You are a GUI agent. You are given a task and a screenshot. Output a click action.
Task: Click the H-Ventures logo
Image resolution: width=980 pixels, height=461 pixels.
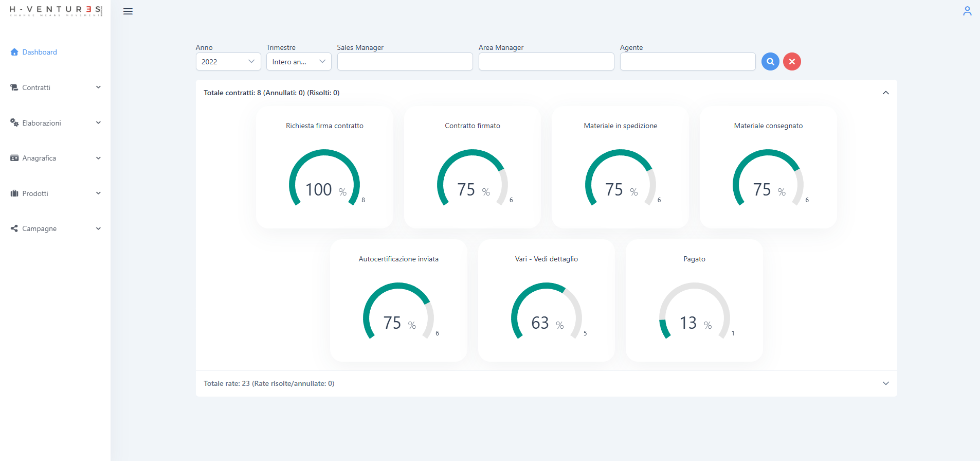coord(56,11)
